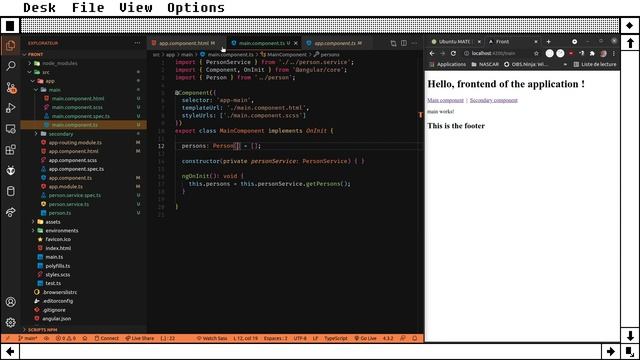Click the line and column indicator
The width and height of the screenshot is (640, 360).
tap(246, 338)
